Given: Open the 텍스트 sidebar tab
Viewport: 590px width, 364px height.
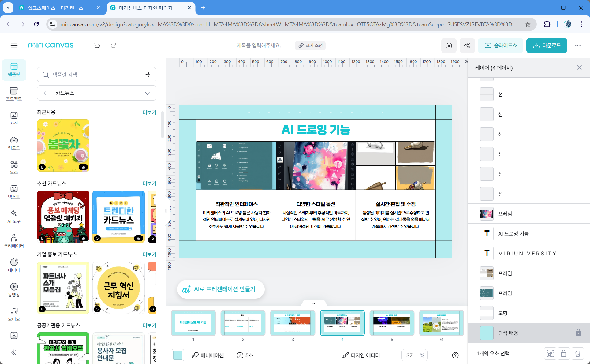Looking at the screenshot, I should [x=14, y=192].
